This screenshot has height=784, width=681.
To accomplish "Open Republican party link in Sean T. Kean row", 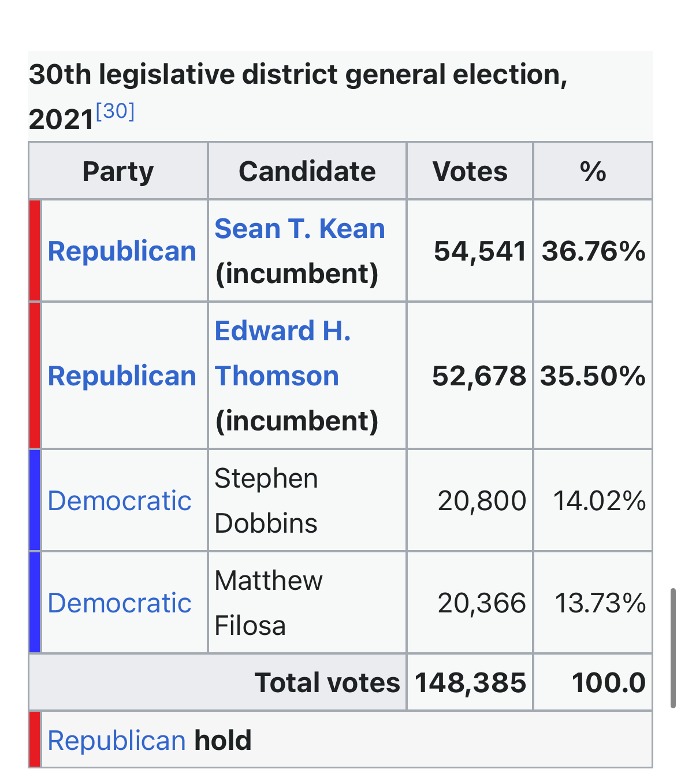I will tap(122, 251).
